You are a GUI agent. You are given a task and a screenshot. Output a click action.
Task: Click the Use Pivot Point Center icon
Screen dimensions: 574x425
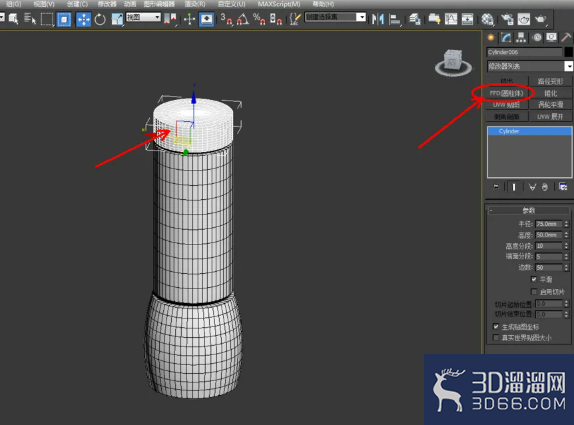click(x=170, y=19)
